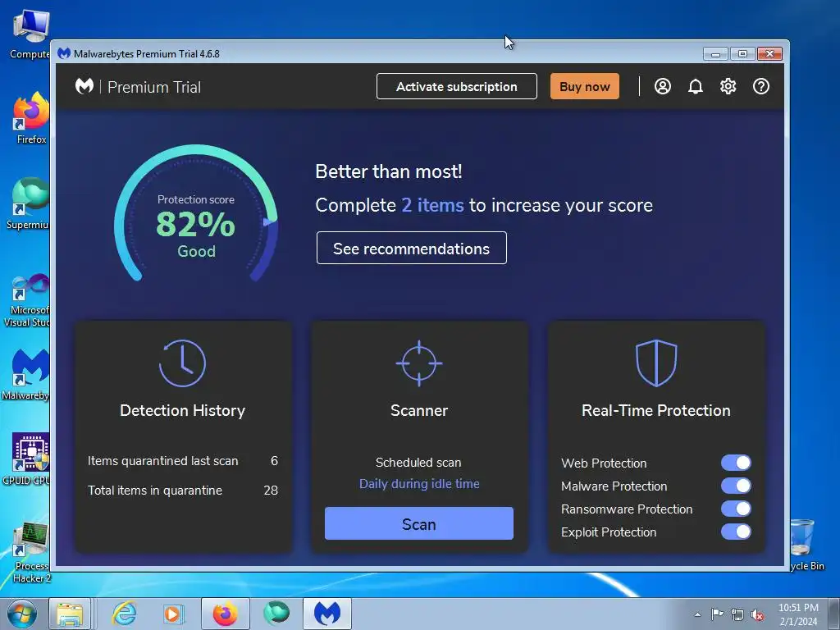Image resolution: width=840 pixels, height=630 pixels.
Task: Select Microsoft Visual Studio desktop shortcut
Action: tap(27, 300)
